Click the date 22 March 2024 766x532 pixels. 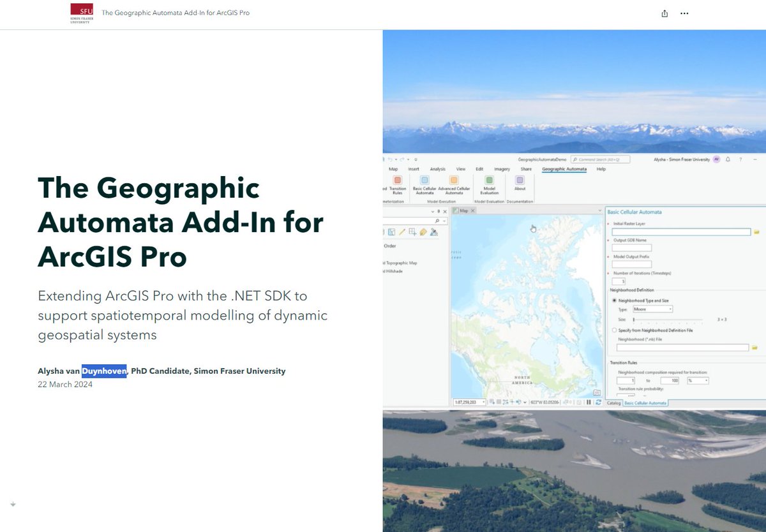click(65, 385)
